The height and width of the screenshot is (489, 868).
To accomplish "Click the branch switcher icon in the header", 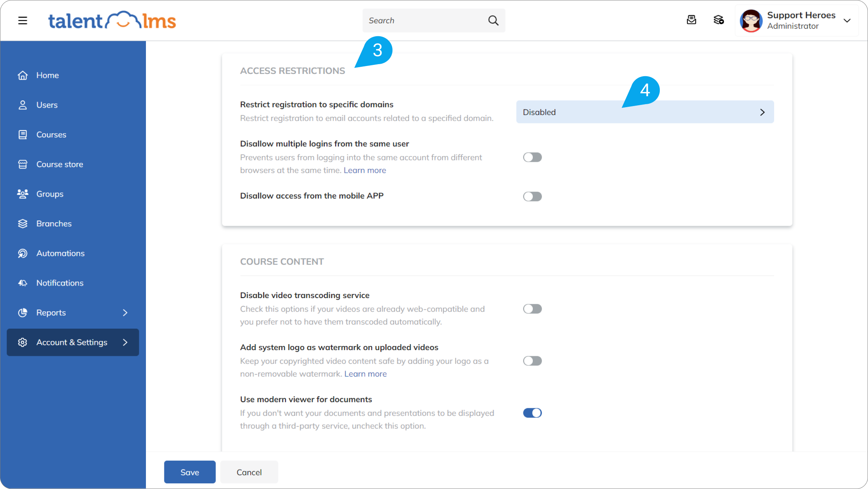I will [x=719, y=20].
